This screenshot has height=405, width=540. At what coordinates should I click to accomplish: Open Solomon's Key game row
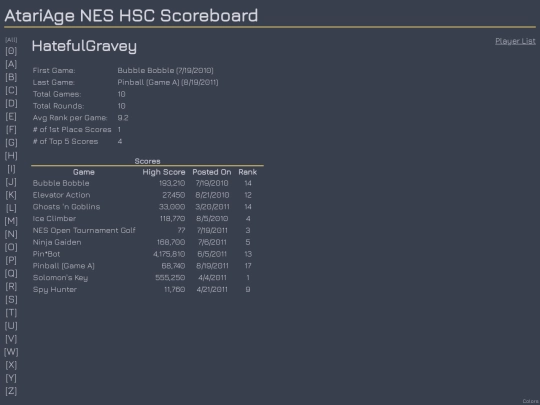pyautogui.click(x=60, y=278)
